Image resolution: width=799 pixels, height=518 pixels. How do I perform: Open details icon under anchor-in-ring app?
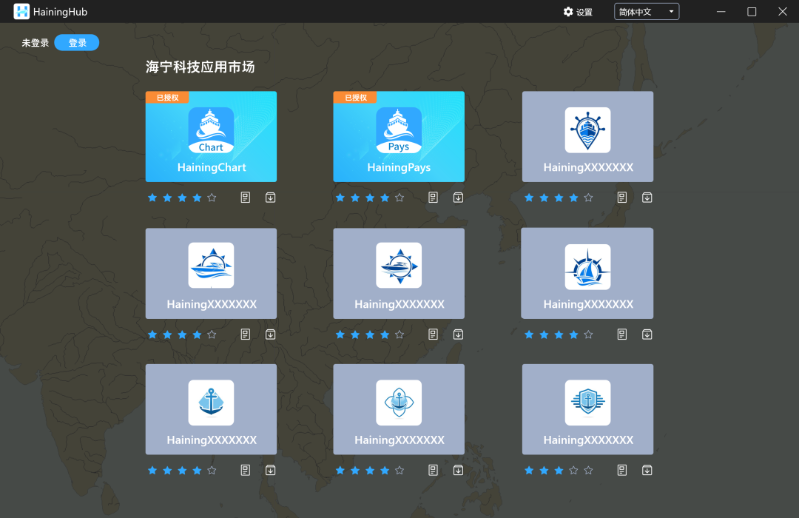[x=433, y=470]
